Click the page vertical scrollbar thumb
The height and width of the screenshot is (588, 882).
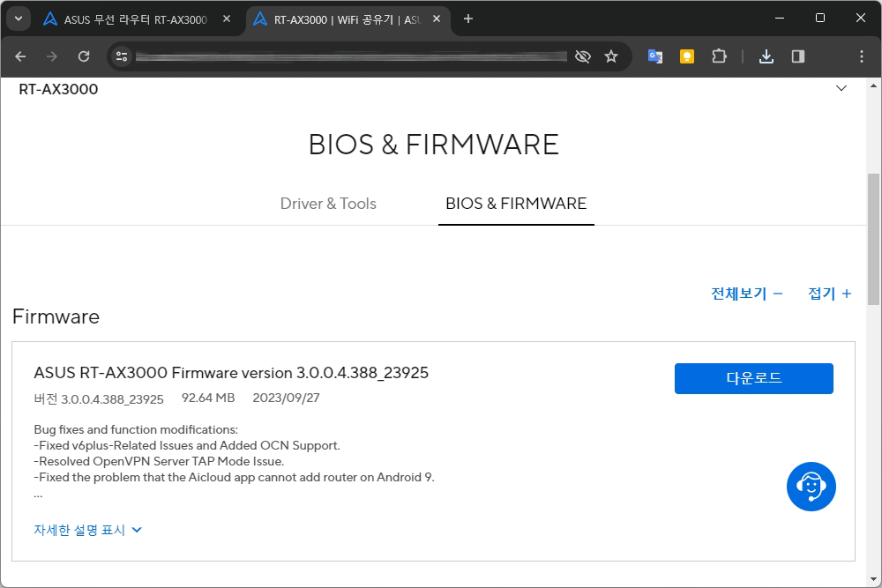tap(873, 240)
